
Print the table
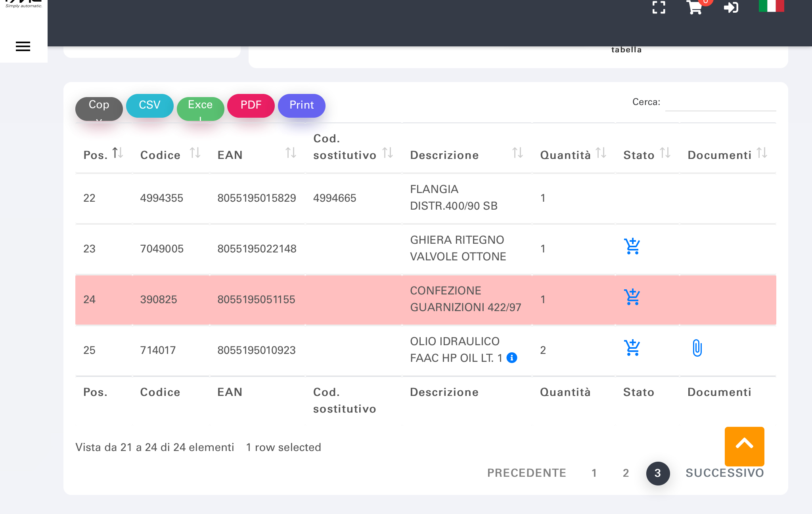tap(301, 105)
